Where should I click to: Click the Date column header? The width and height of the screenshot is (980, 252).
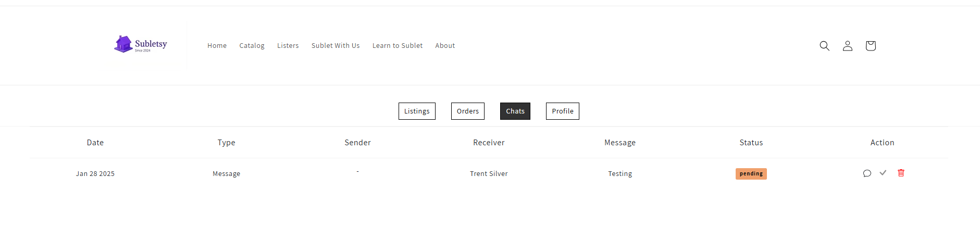(95, 143)
